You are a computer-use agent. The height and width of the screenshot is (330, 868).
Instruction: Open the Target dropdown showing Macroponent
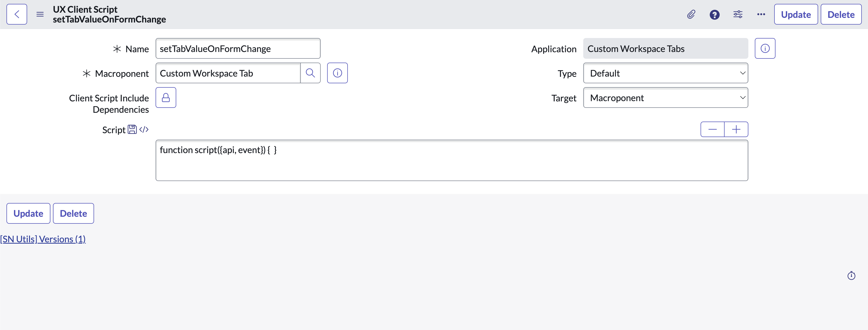665,98
